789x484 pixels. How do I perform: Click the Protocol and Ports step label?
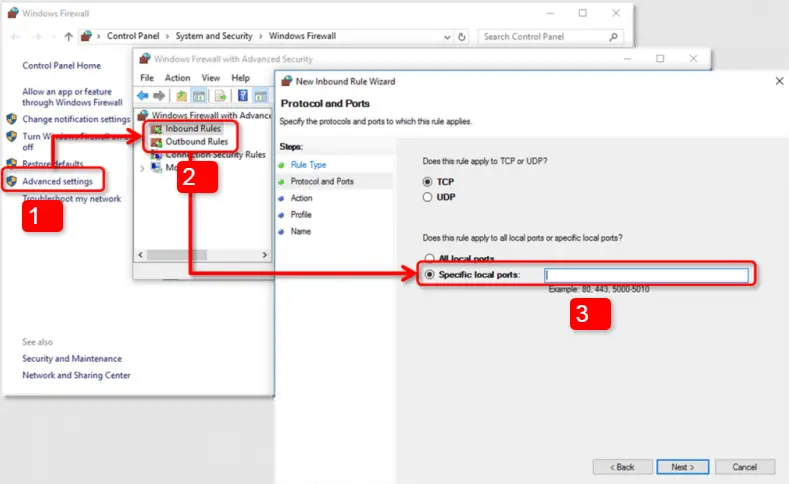(x=322, y=182)
